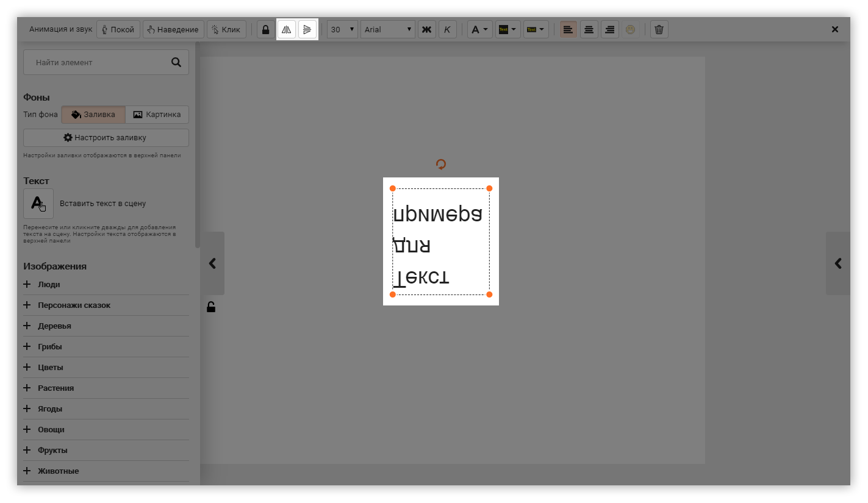Toggle italic formatting (K)
Image resolution: width=868 pixels, height=503 pixels.
click(447, 29)
